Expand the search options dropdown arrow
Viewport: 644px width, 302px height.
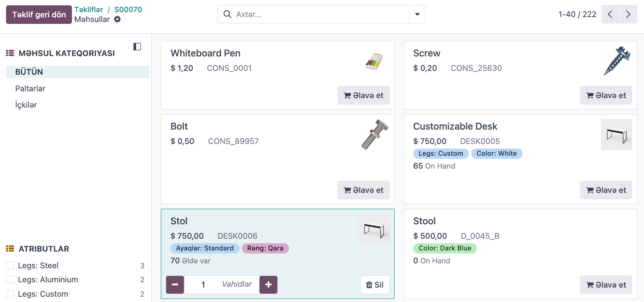coord(417,14)
